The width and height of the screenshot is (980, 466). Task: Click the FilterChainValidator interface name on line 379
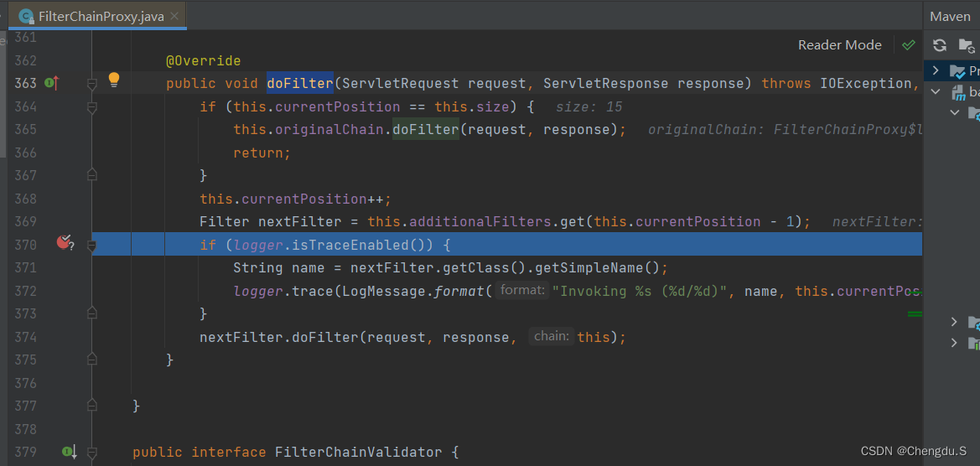pyautogui.click(x=358, y=452)
